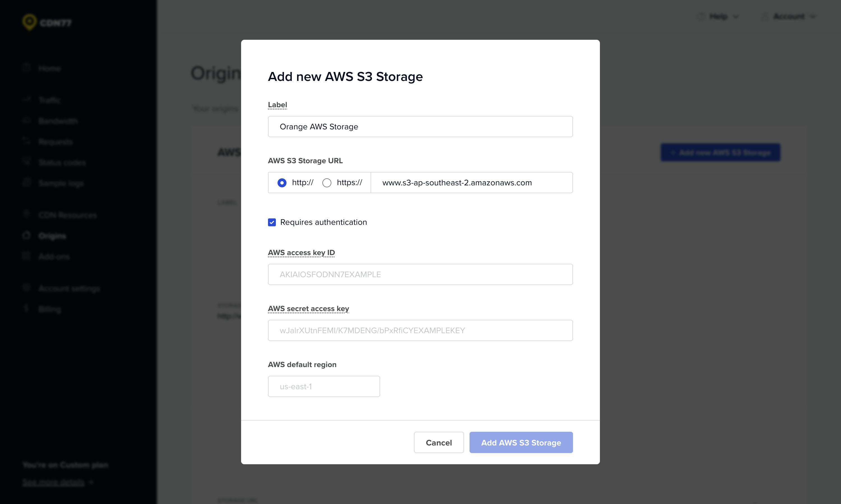Image resolution: width=841 pixels, height=504 pixels.
Task: Open CDN Resources in sidebar
Action: [67, 215]
